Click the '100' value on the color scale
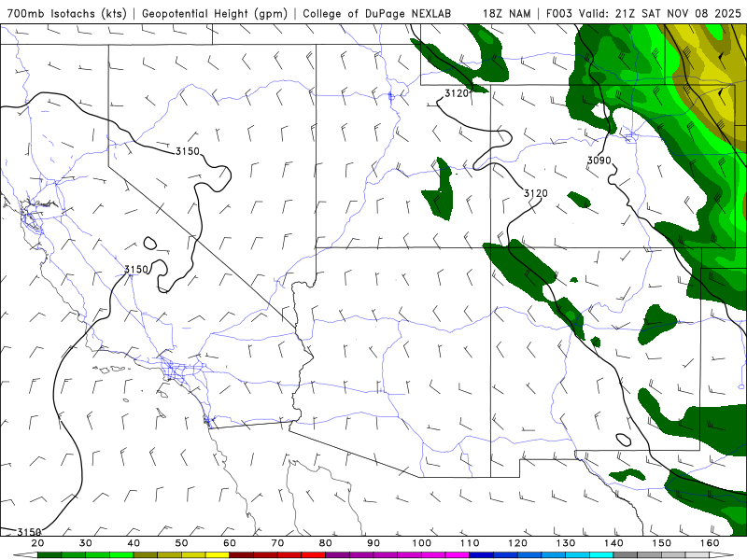This screenshot has width=747, height=560. (x=422, y=543)
